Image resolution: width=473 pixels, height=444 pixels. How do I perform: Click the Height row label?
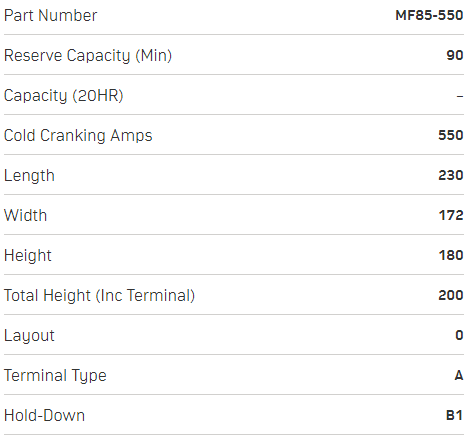point(28,256)
